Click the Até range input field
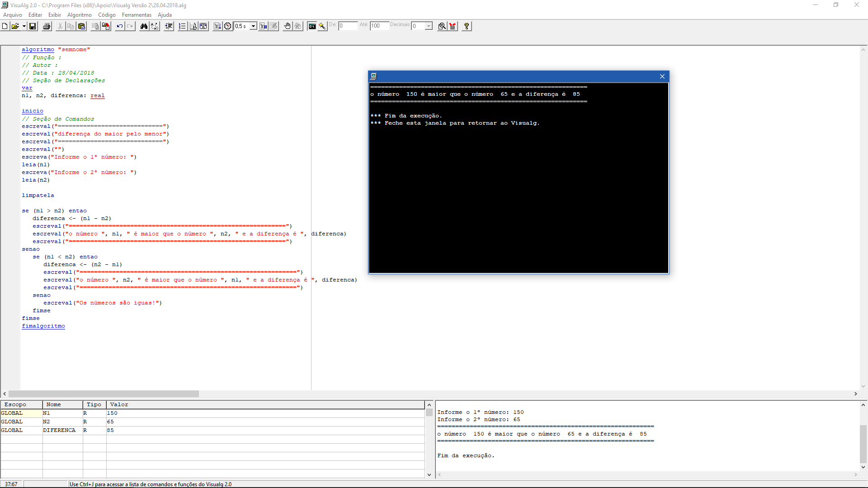 379,26
